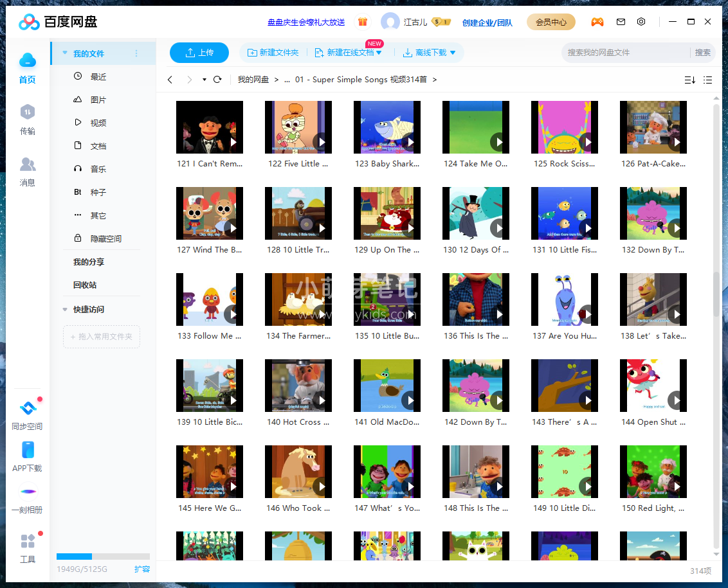This screenshot has height=588, width=728.
Task: Open the mail envelope icon in title bar
Action: 621,22
